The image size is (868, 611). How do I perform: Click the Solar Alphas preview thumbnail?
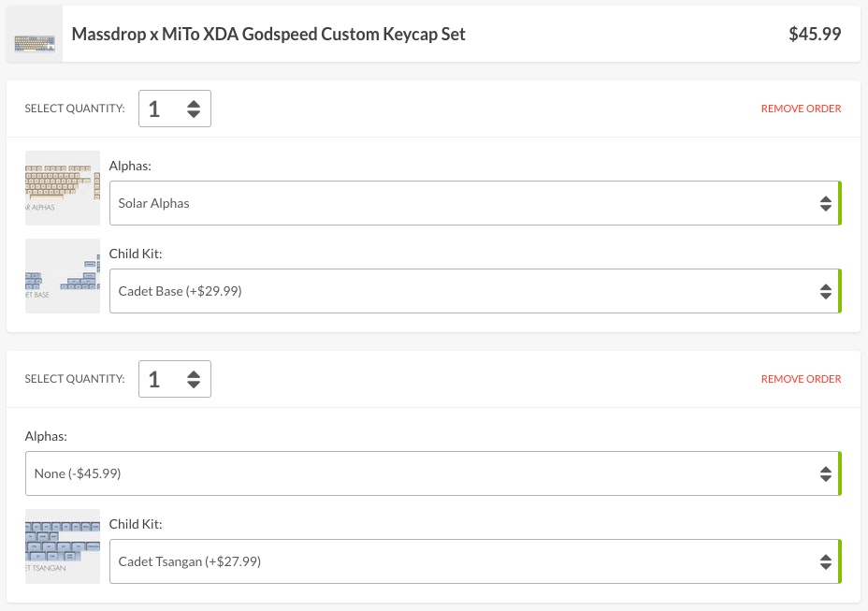(x=63, y=187)
